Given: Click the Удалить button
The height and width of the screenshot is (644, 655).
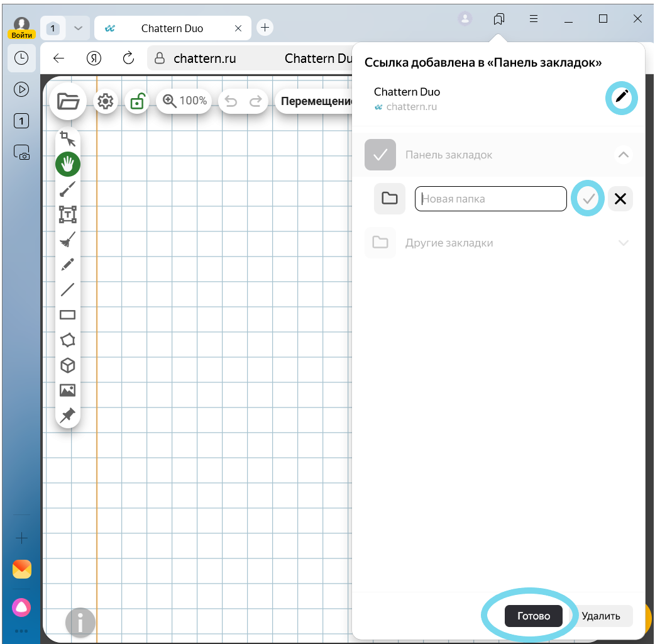Looking at the screenshot, I should point(601,616).
